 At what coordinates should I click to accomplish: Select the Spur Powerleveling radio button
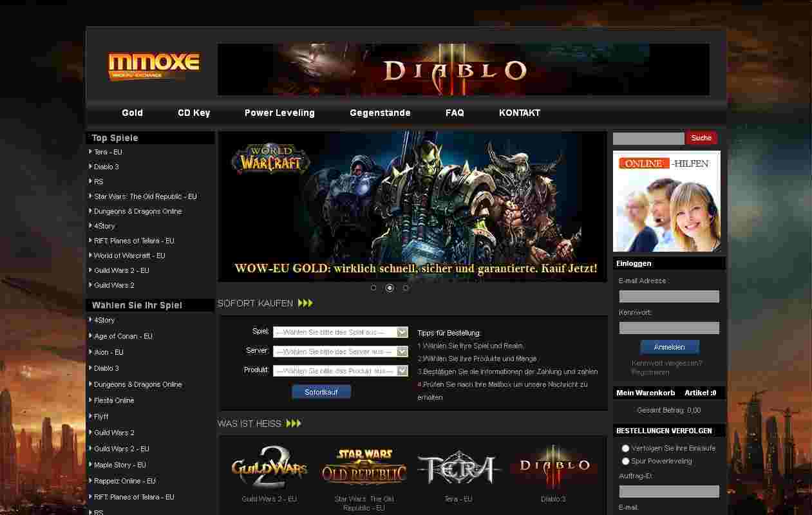pos(625,461)
